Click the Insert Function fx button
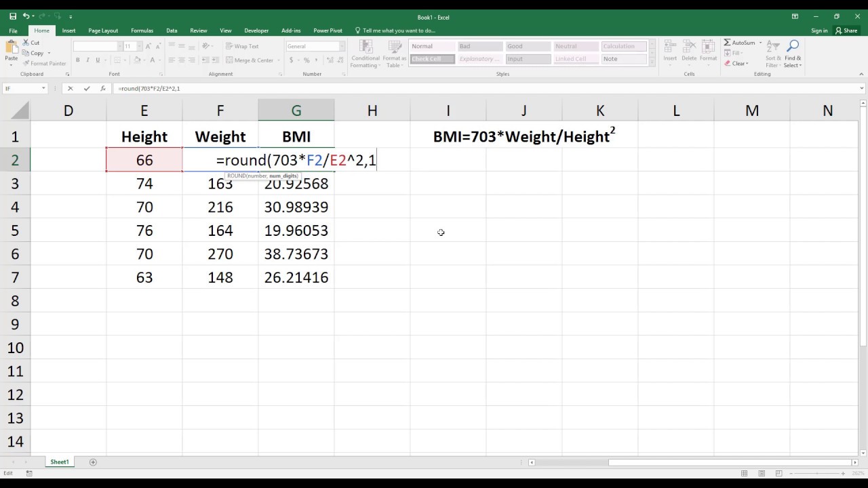Screen dimensions: 868x488 (x=103, y=88)
